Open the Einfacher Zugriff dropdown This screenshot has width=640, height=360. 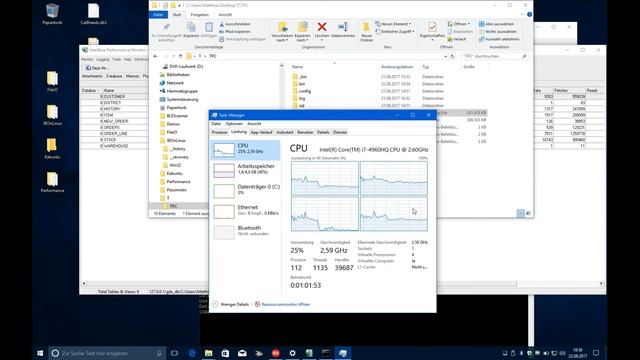pyautogui.click(x=395, y=31)
